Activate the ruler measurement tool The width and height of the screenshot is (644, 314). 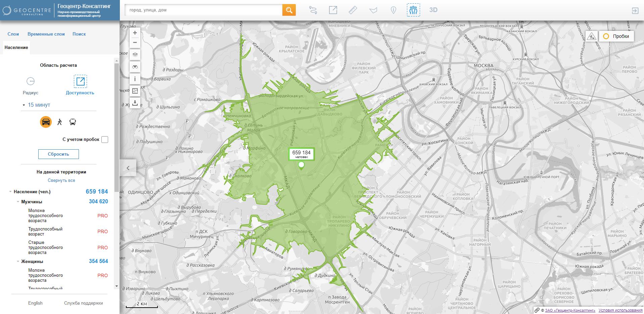(353, 10)
